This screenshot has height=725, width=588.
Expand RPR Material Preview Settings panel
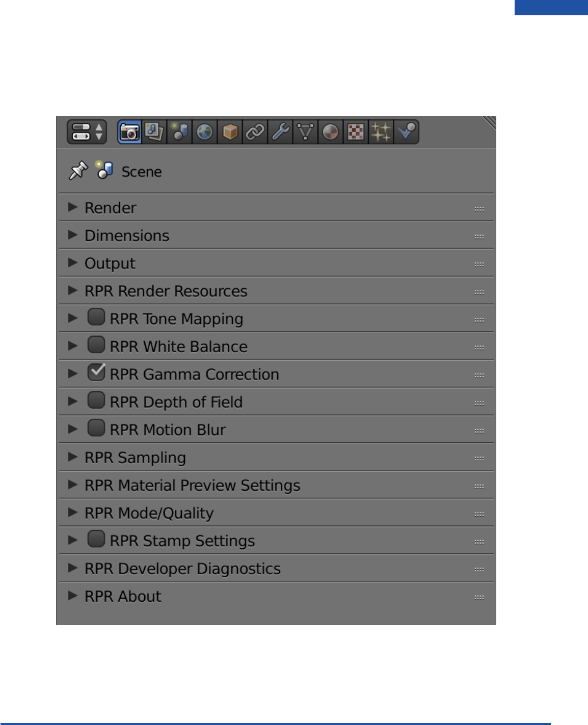coord(276,485)
